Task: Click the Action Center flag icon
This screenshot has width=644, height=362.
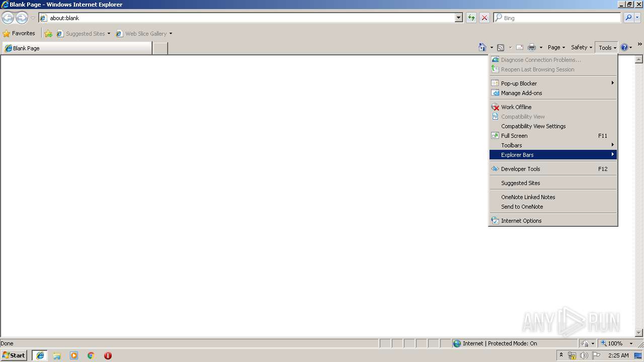Action: pos(596,355)
